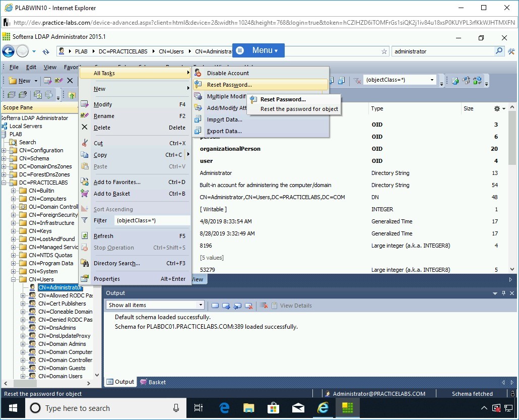
Task: Collapse the CN=Users tree node
Action: (14, 279)
